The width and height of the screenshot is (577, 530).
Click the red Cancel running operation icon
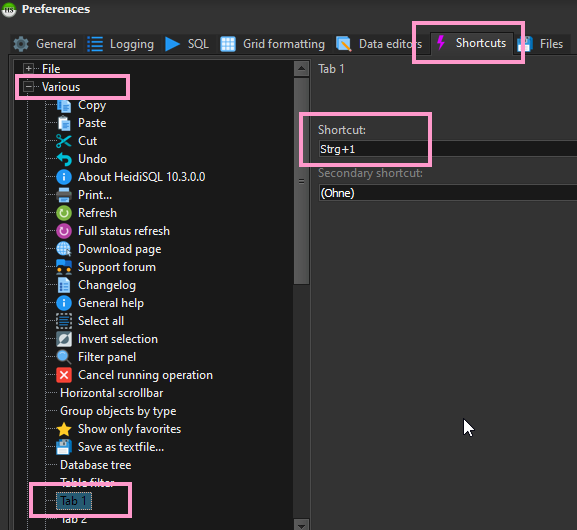(x=64, y=375)
